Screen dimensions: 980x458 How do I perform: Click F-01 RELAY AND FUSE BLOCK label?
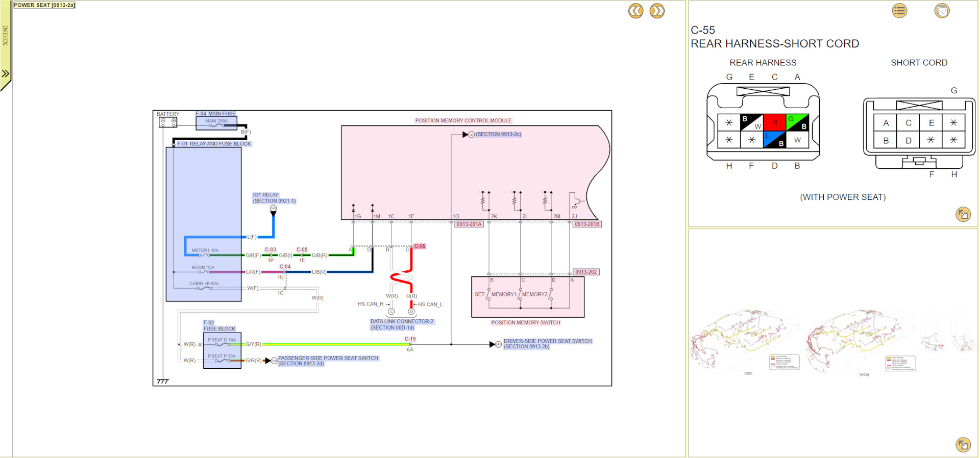pos(214,144)
